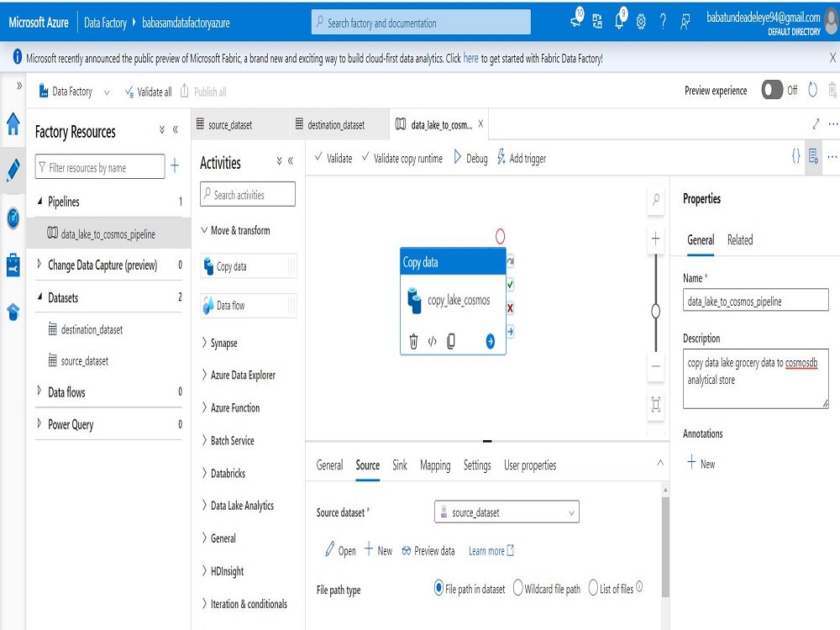
Task: Click the Debug button
Action: pyautogui.click(x=470, y=158)
